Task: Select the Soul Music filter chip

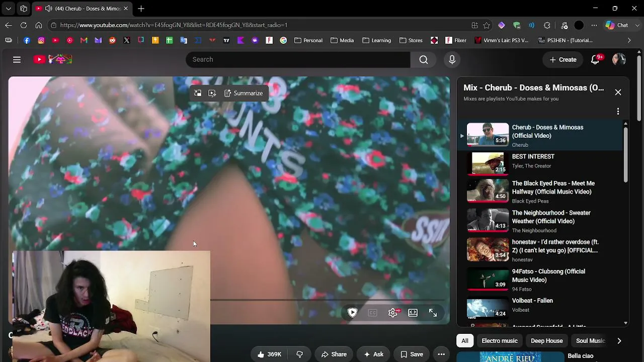Action: pyautogui.click(x=590, y=341)
